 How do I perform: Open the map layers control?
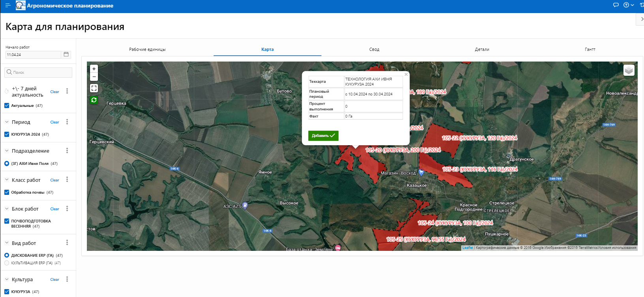[629, 70]
